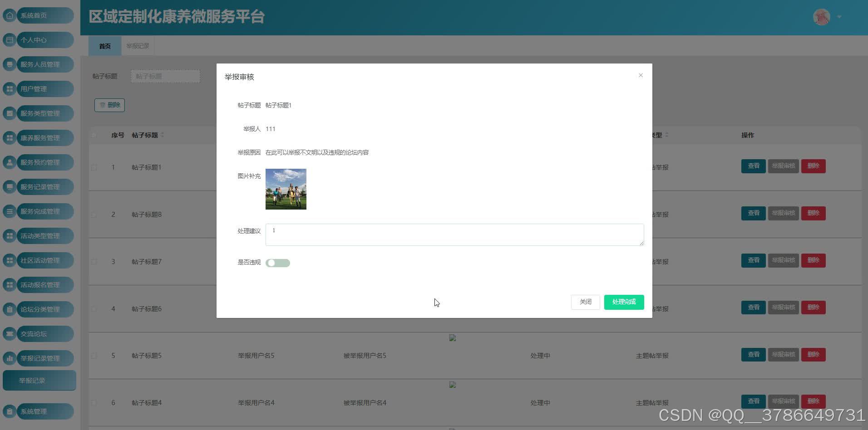Click the list icon beside 服务完成管理
Image resolution: width=868 pixels, height=430 pixels.
point(10,211)
